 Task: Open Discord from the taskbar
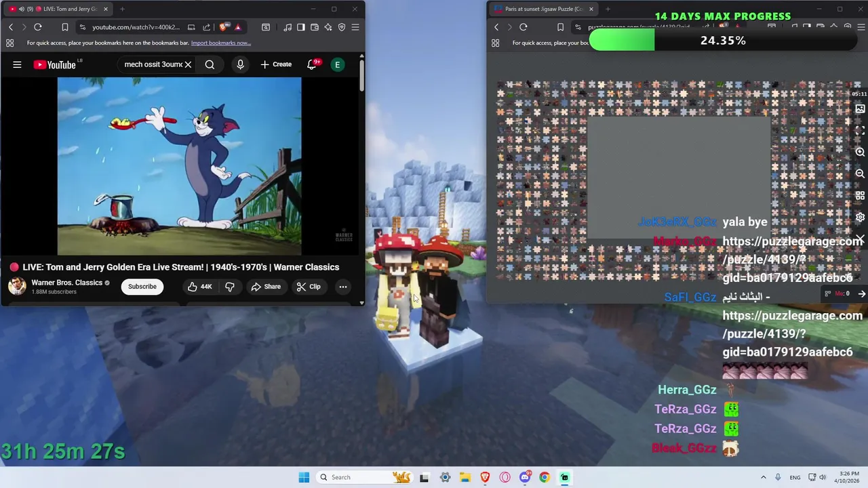point(525,477)
